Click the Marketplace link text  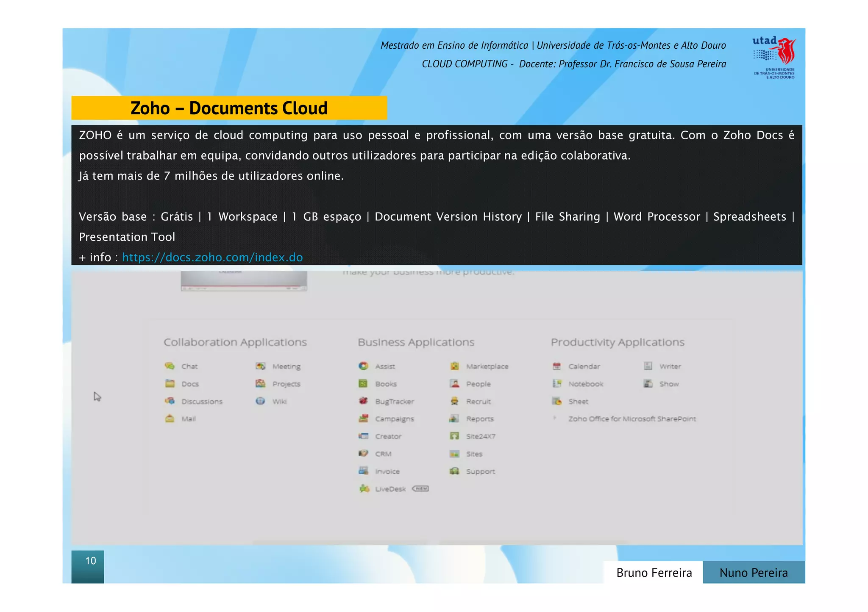pyautogui.click(x=487, y=366)
